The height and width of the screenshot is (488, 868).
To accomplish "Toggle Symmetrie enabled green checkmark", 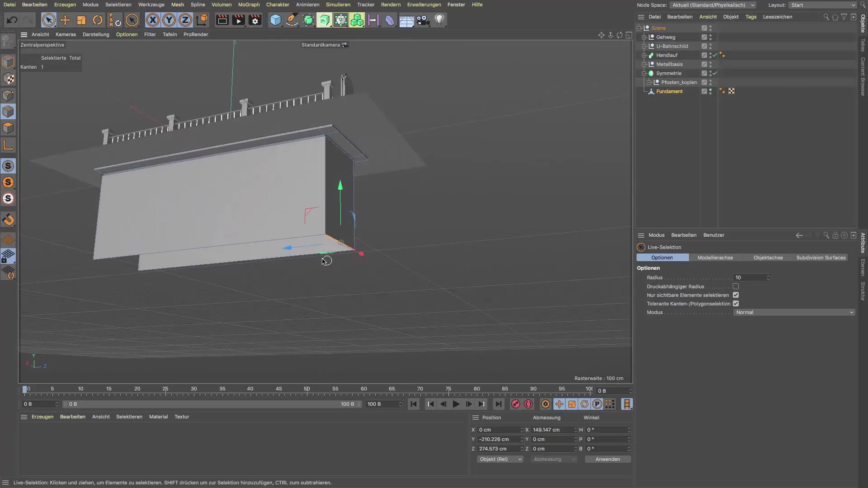I will pyautogui.click(x=715, y=73).
